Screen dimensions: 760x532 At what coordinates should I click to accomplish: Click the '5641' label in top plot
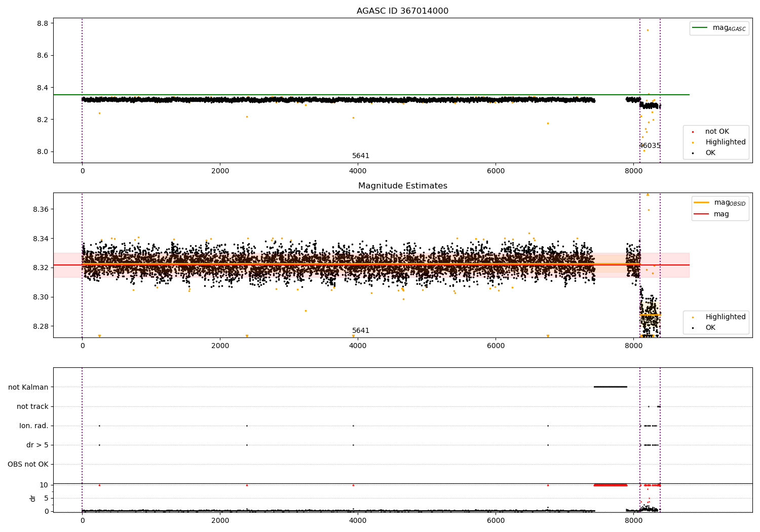click(361, 156)
